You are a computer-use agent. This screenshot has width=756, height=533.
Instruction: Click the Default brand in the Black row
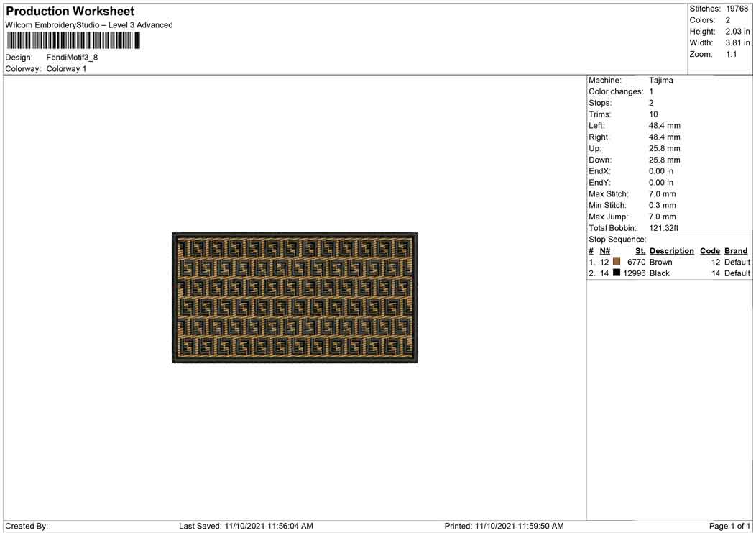pos(737,273)
